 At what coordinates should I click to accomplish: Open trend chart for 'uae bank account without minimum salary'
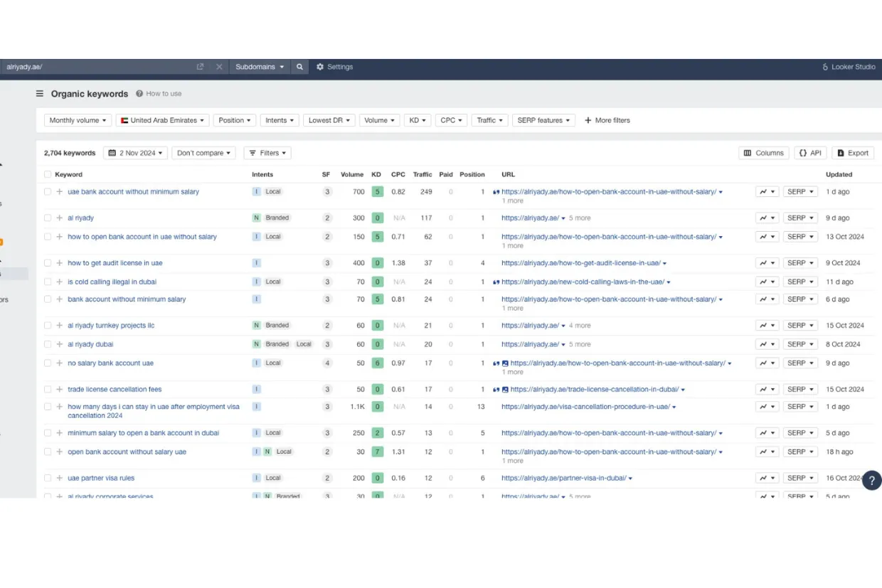coord(767,192)
